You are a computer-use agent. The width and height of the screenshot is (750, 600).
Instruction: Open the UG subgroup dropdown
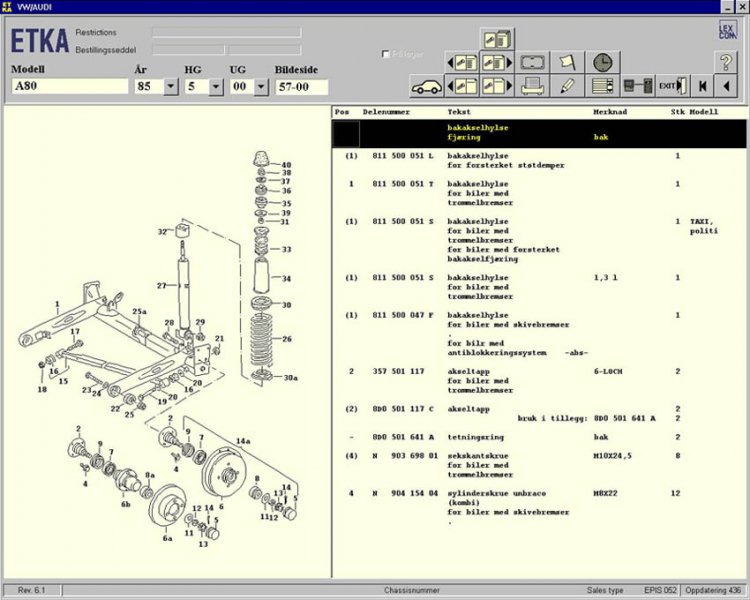tap(261, 87)
